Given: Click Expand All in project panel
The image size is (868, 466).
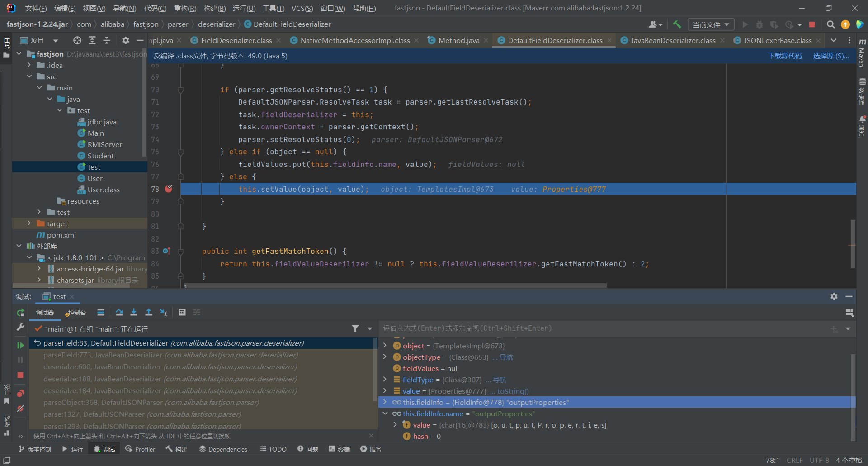Looking at the screenshot, I should coord(92,40).
